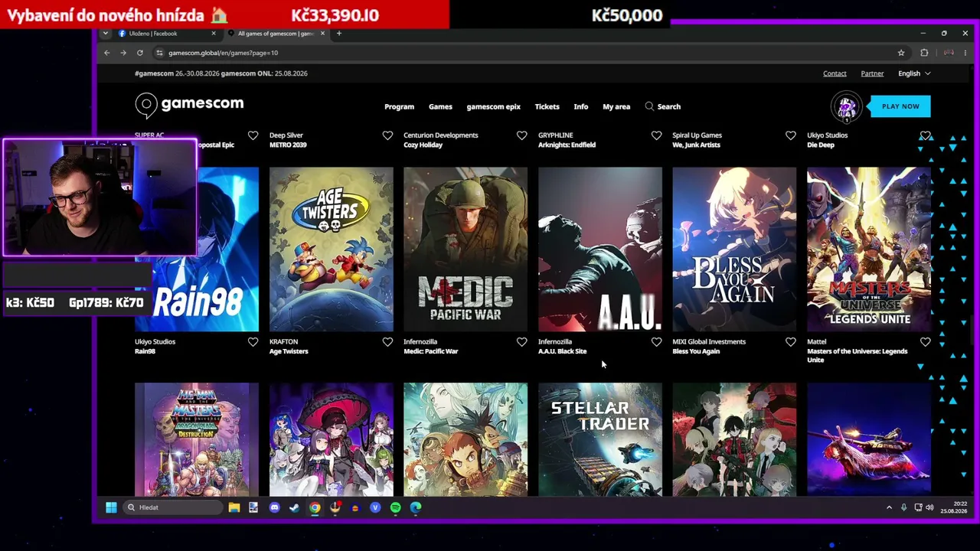The image size is (980, 551).
Task: Click the 'Infernozilla' publisher above A.A.U. Black Site
Action: tap(555, 342)
